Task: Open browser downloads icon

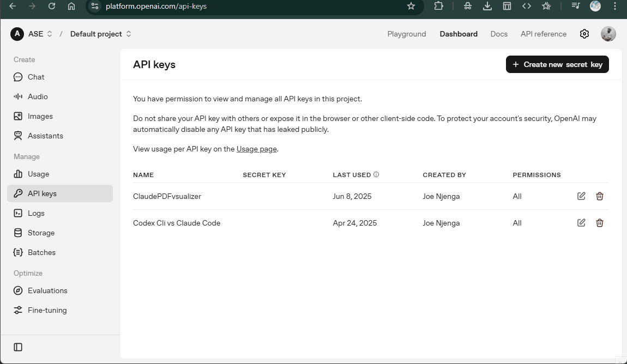Action: (x=487, y=6)
